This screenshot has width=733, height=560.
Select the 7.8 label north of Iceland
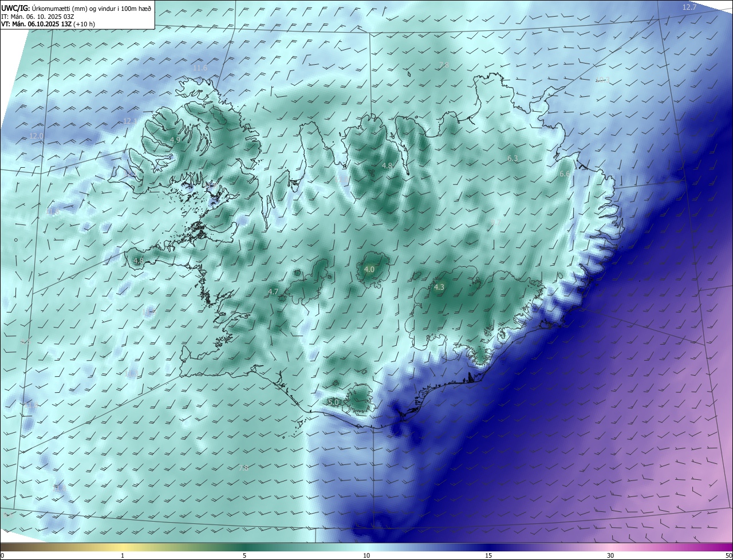(444, 65)
